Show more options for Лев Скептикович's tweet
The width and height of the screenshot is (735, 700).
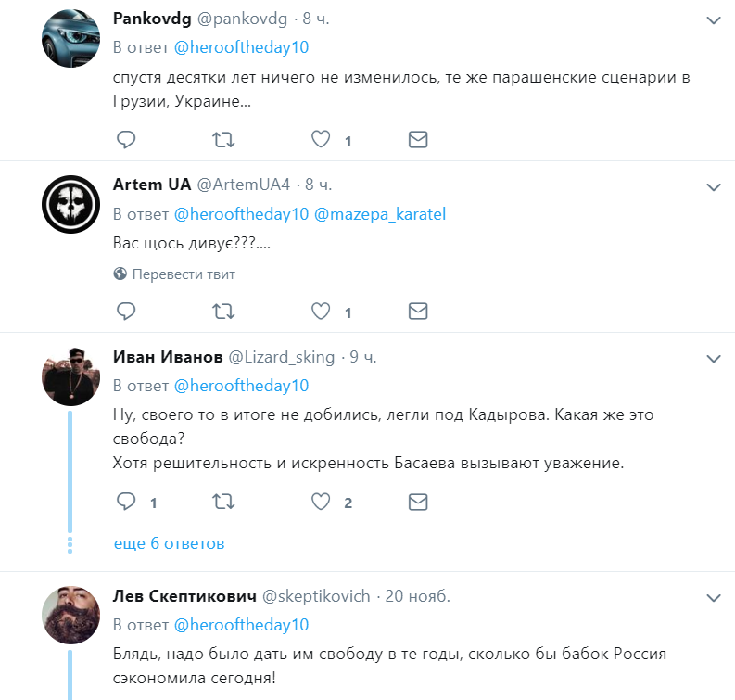714,596
